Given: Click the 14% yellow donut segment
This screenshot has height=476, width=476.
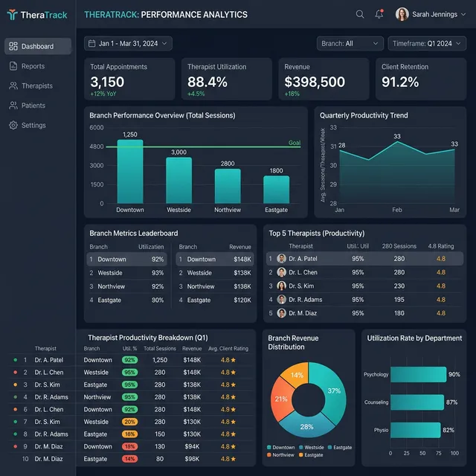Looking at the screenshot, I should [297, 375].
